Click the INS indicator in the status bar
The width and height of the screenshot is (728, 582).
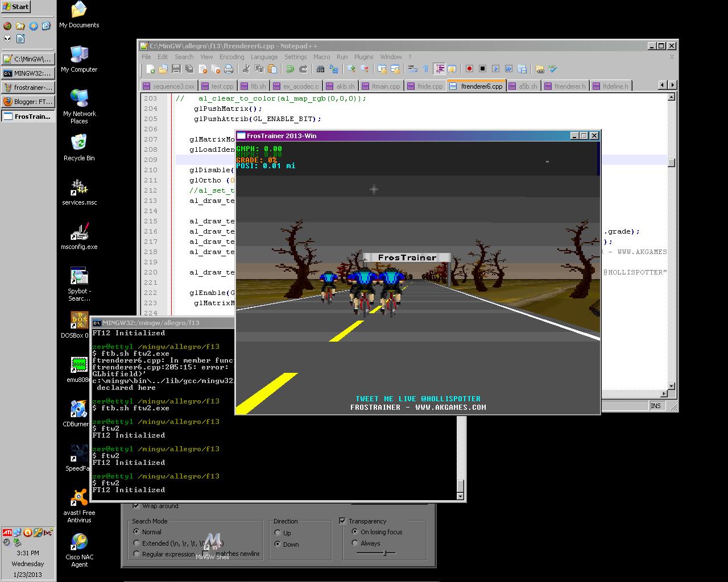point(656,406)
